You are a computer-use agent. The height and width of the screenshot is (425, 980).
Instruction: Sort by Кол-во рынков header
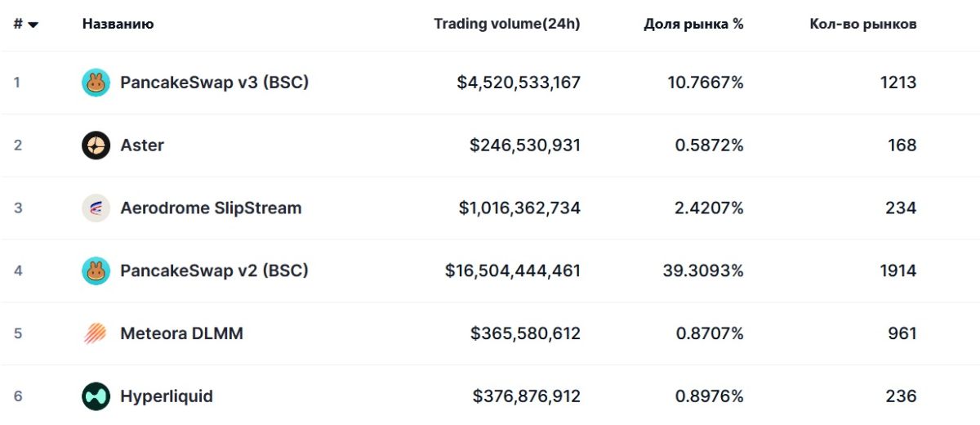coord(862,25)
